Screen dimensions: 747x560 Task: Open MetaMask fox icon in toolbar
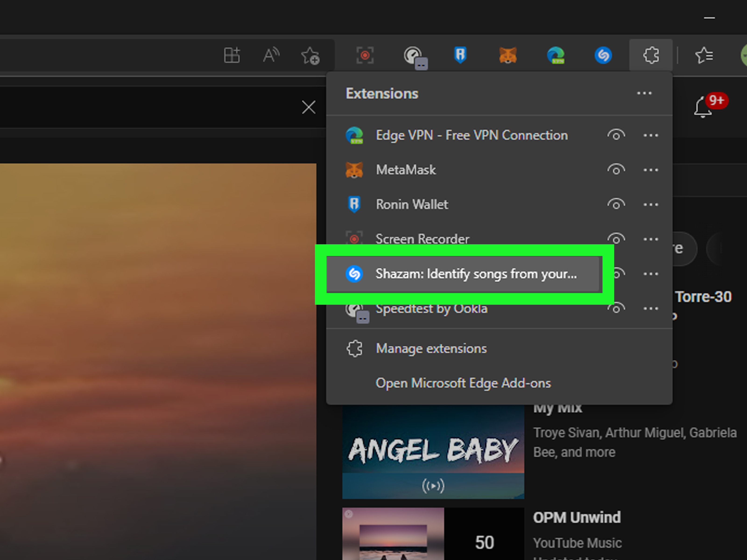pyautogui.click(x=508, y=55)
